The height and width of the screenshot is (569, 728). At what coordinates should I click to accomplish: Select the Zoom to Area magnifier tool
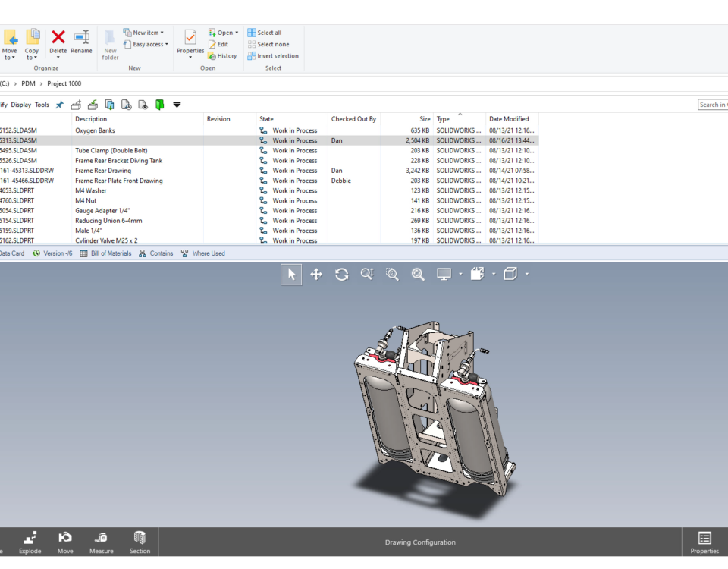[x=392, y=274]
